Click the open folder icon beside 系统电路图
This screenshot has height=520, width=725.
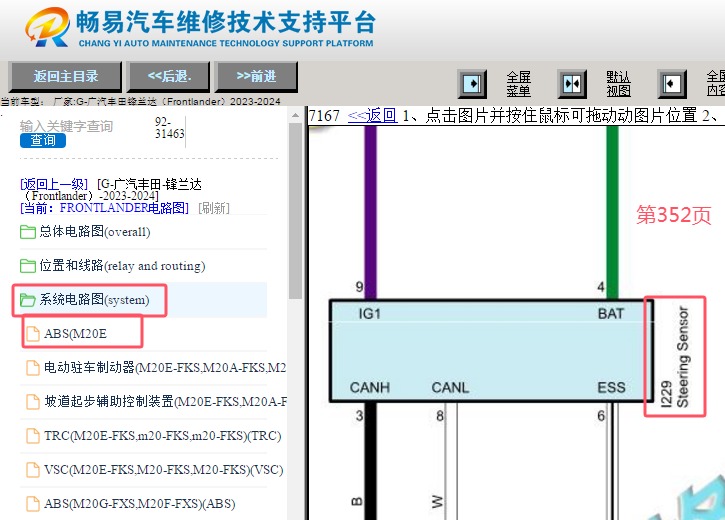click(x=28, y=300)
